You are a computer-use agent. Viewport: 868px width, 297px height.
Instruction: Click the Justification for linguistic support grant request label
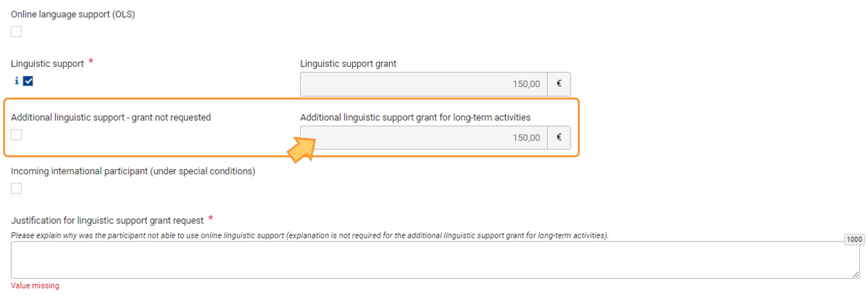[x=107, y=221]
